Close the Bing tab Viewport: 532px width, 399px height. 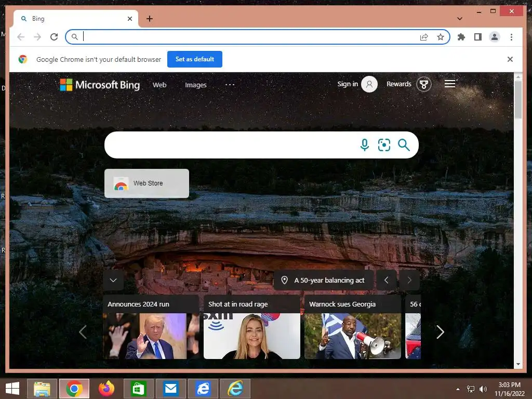[129, 19]
